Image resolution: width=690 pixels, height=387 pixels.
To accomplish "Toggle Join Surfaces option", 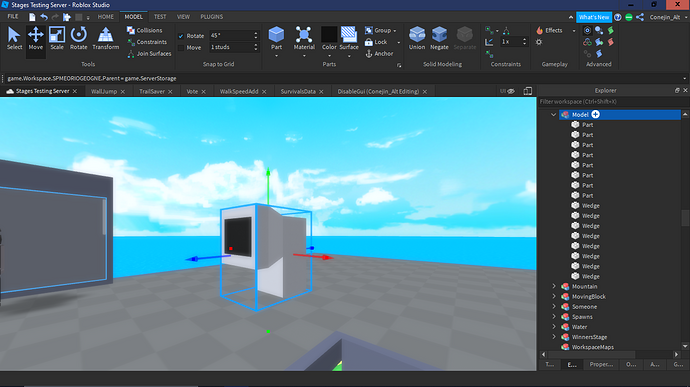I will tap(149, 54).
